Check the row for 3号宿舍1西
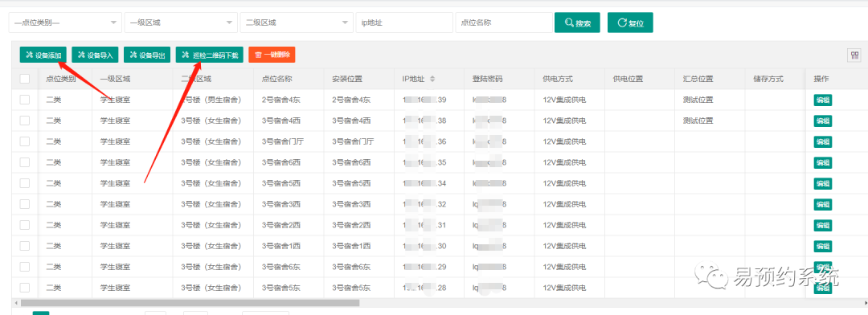Viewport: 868px width, 315px height. pos(25,246)
